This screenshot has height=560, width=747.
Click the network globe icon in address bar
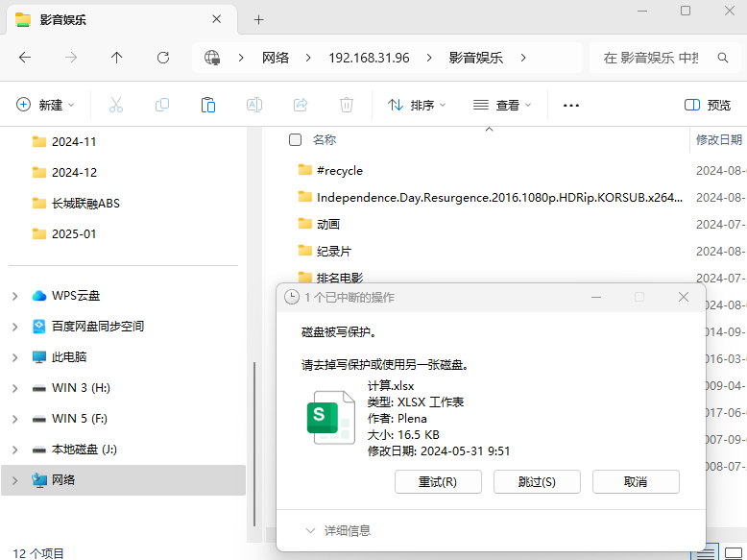(212, 58)
